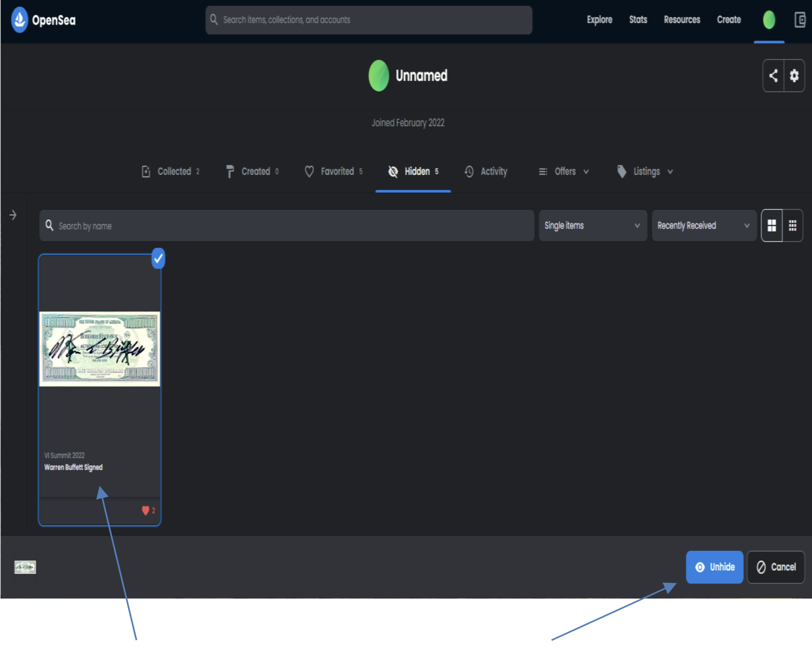812x649 pixels.
Task: Click the magnifier icon in the top search bar
Action: [214, 19]
